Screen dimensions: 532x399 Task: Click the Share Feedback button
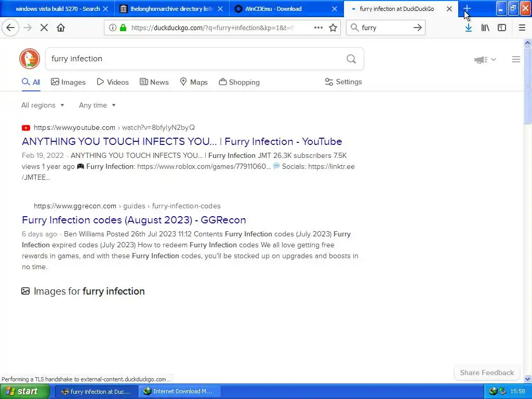[x=487, y=373]
